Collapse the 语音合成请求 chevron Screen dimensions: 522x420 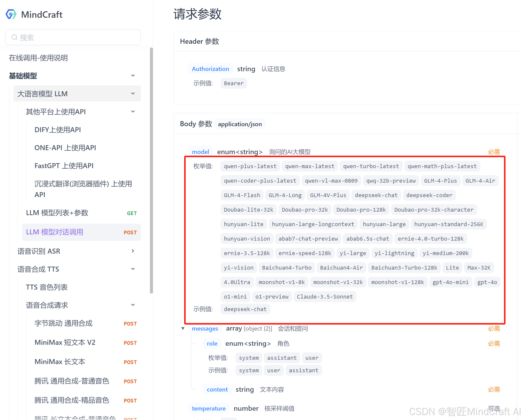click(x=133, y=305)
